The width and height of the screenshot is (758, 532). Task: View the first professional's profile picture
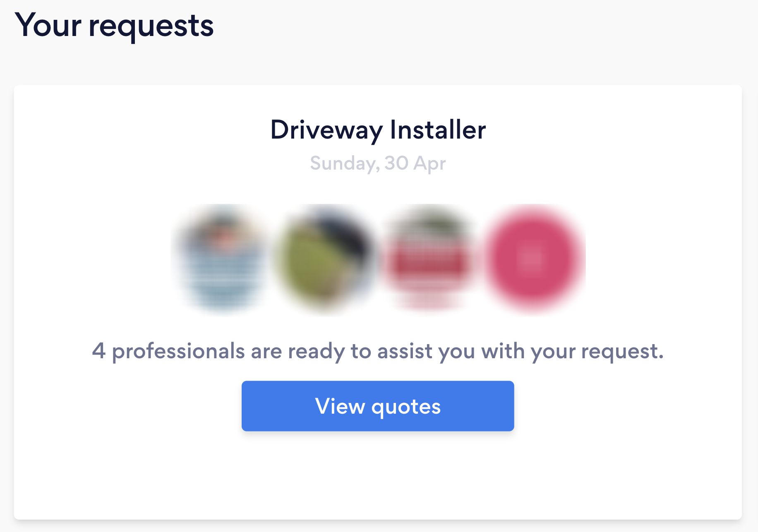pos(223,259)
